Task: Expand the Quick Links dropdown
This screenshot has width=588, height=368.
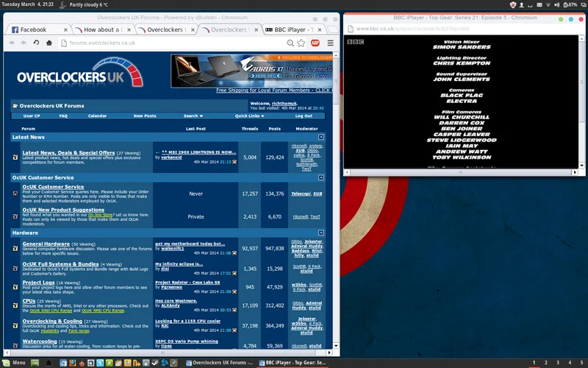Action: [249, 116]
